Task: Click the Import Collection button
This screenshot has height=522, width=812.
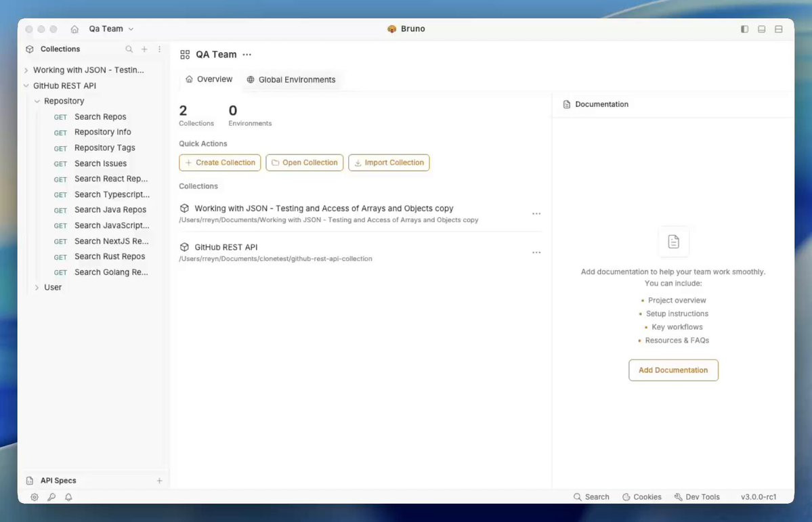Action: coord(389,162)
